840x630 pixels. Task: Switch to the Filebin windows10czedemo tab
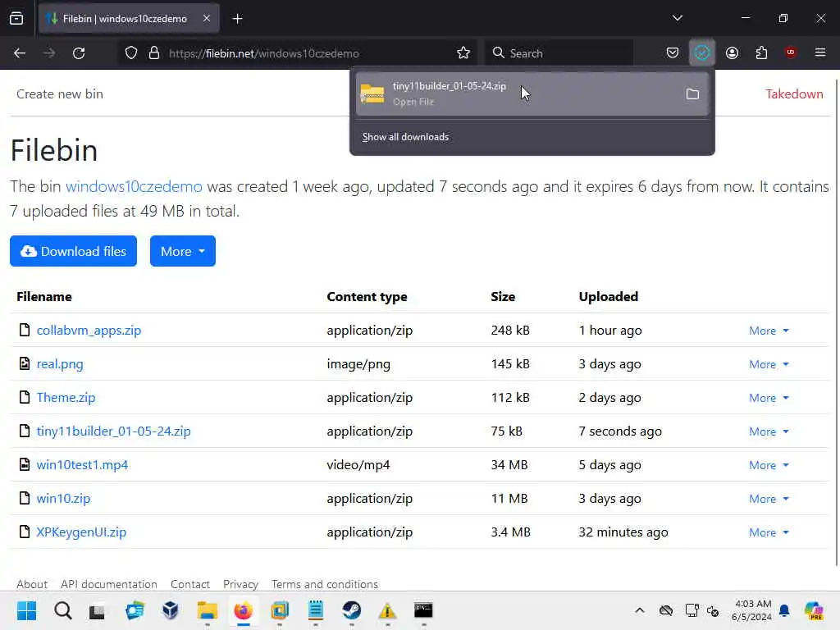pos(129,19)
